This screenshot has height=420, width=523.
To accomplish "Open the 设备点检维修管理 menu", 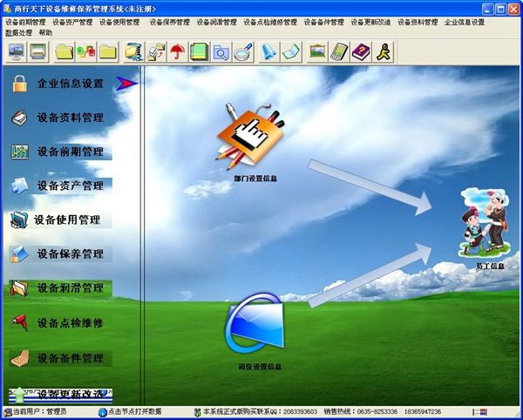I will pyautogui.click(x=270, y=23).
